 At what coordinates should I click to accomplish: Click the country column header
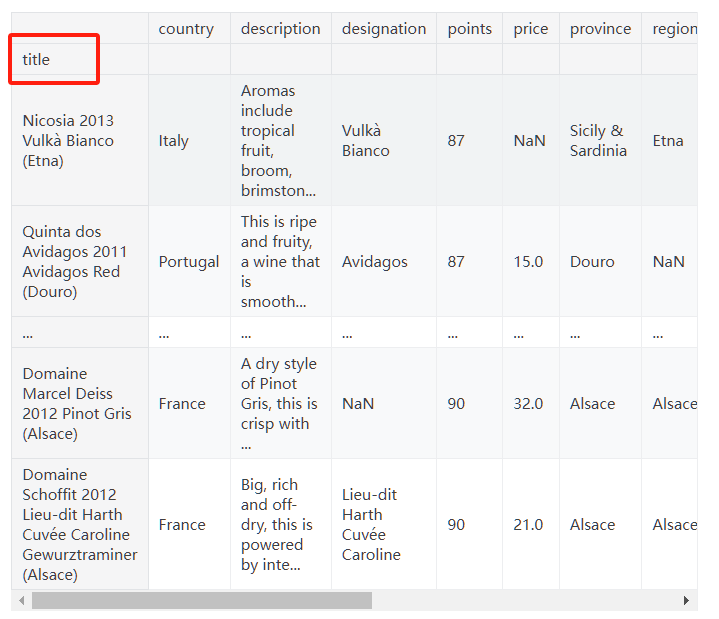[x=186, y=29]
